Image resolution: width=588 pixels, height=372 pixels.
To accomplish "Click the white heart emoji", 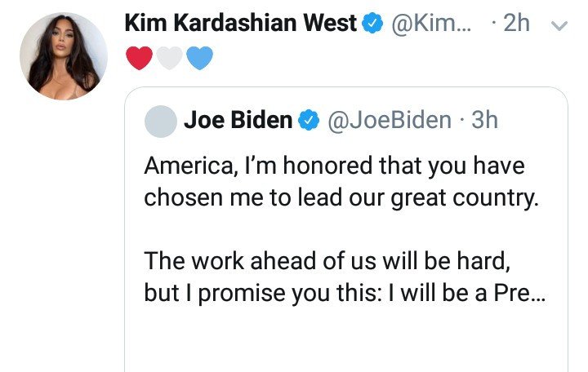I will (x=170, y=58).
